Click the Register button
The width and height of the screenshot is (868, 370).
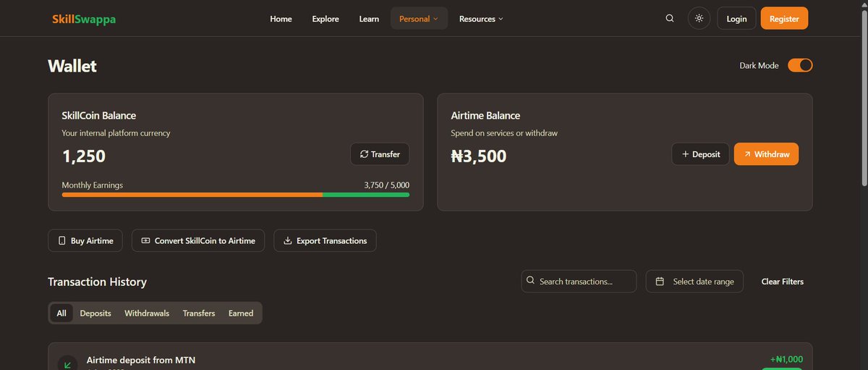point(784,18)
